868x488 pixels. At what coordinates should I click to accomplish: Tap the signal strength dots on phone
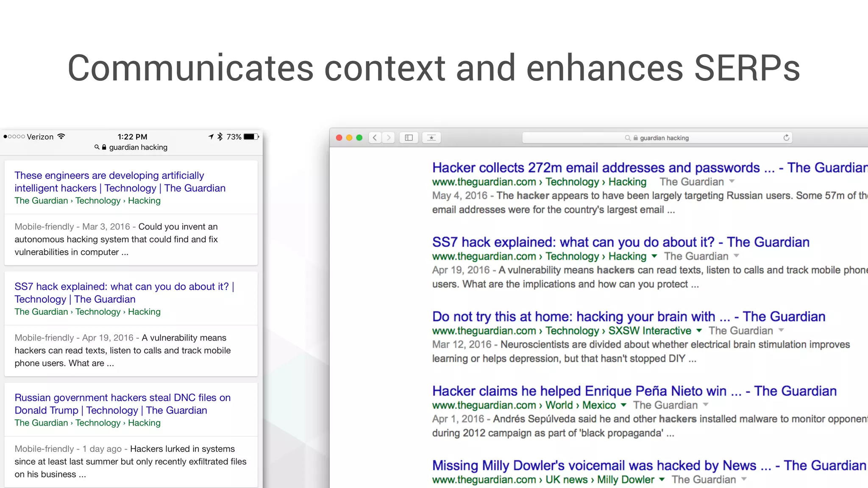14,136
